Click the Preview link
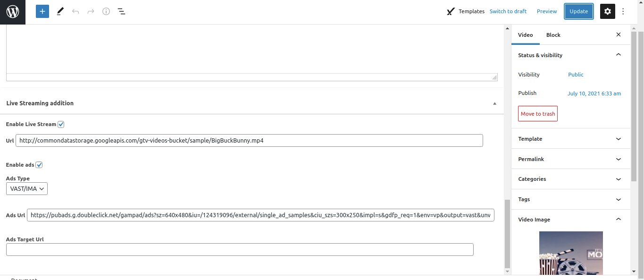Image resolution: width=644 pixels, height=280 pixels. coord(547,11)
